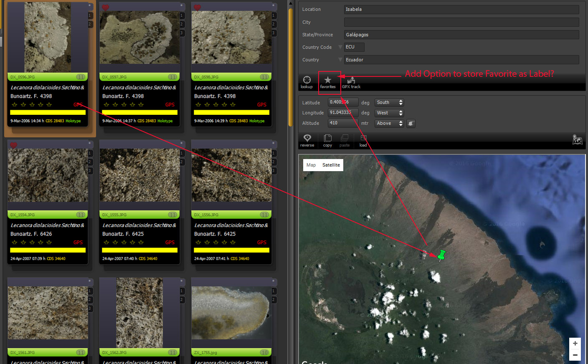Set five star rating on DX_0597.JPG
Image resolution: width=588 pixels, height=364 pixels.
click(141, 105)
